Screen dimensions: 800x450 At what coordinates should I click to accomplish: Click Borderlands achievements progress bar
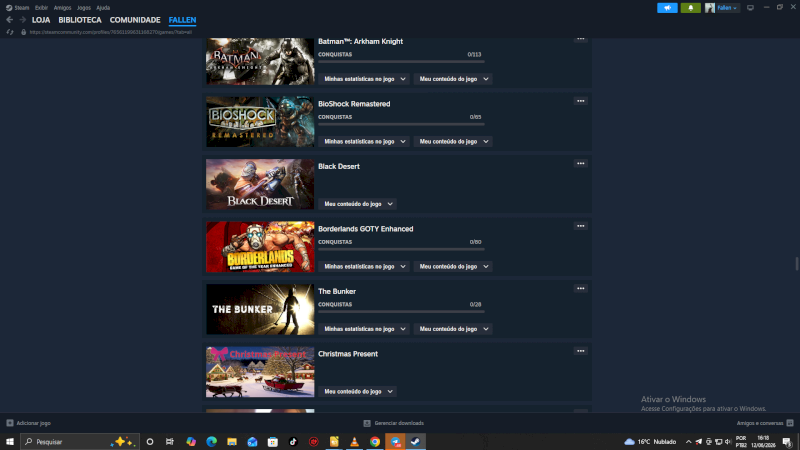pos(401,249)
